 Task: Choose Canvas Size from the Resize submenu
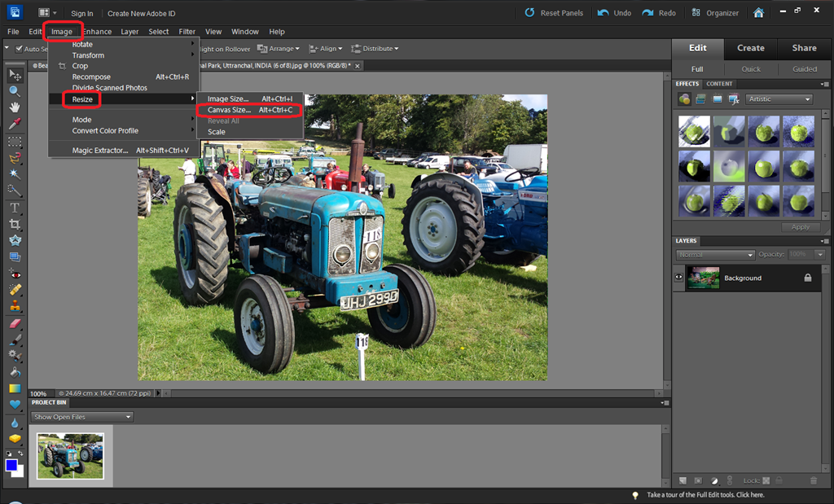(x=229, y=110)
